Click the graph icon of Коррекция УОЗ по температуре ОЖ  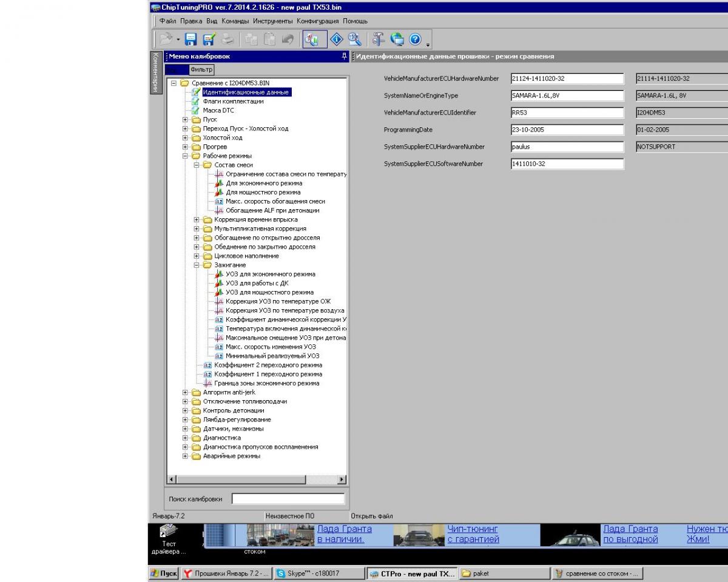point(220,301)
